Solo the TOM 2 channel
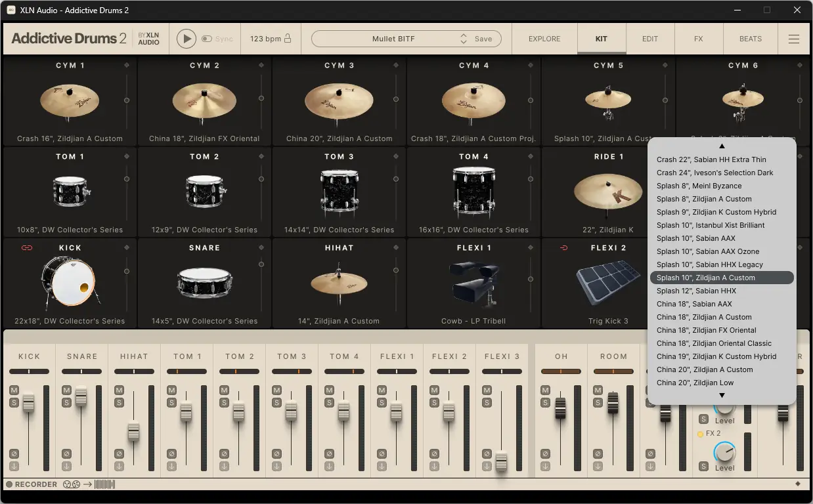This screenshot has width=813, height=504. click(x=224, y=402)
